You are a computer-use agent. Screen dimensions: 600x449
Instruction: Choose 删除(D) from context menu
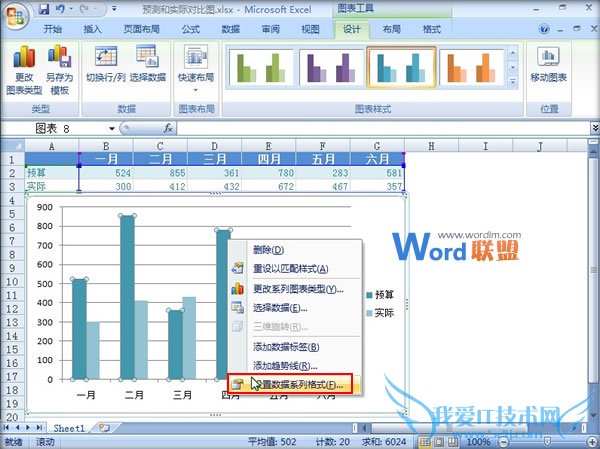click(295, 250)
